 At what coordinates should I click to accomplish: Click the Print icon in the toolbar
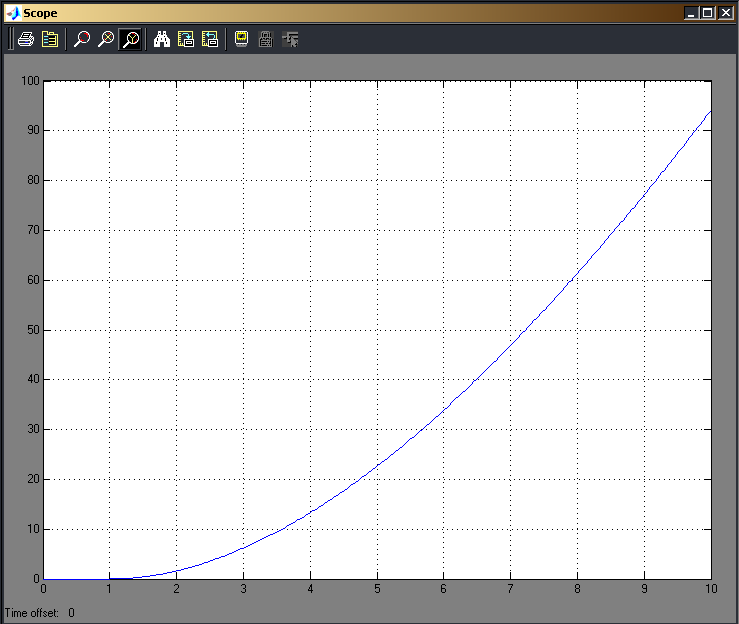pyautogui.click(x=26, y=39)
